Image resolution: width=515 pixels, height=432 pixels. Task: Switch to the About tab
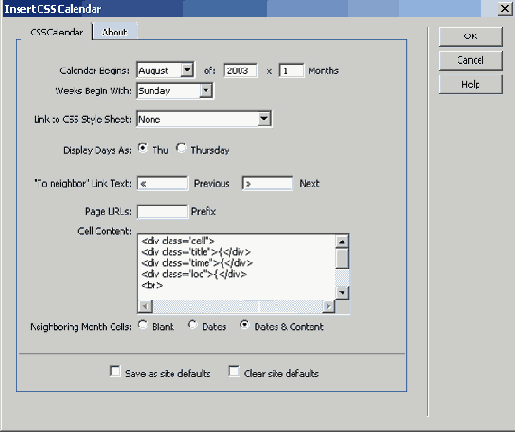[115, 32]
